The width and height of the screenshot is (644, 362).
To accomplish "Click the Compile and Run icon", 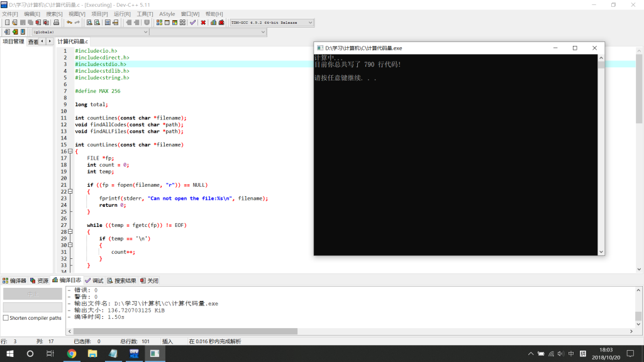I will 175,23.
